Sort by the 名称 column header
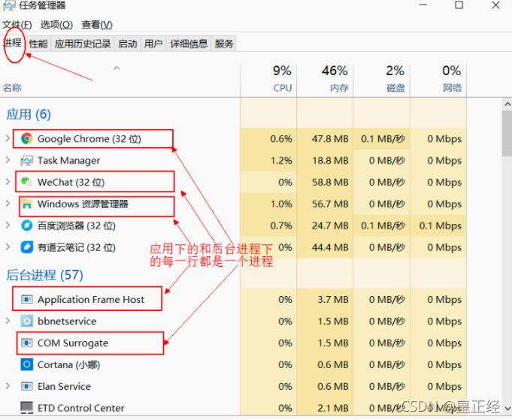 (x=120, y=80)
